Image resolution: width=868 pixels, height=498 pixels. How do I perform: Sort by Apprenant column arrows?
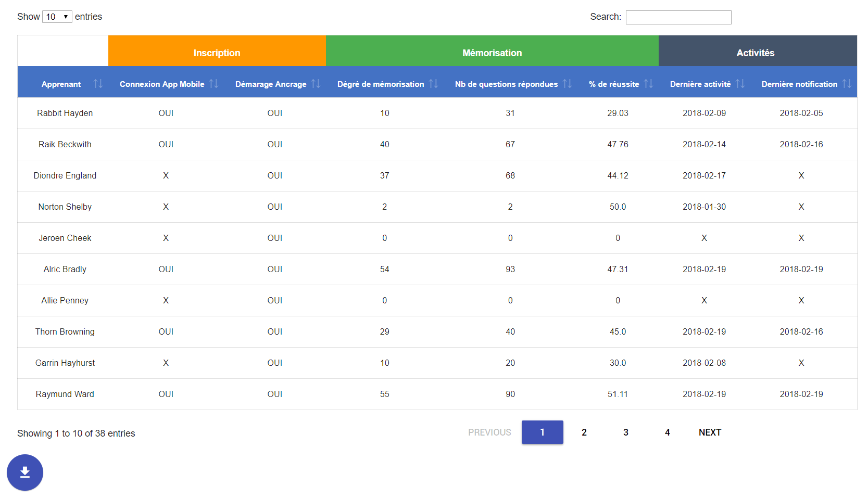(98, 84)
